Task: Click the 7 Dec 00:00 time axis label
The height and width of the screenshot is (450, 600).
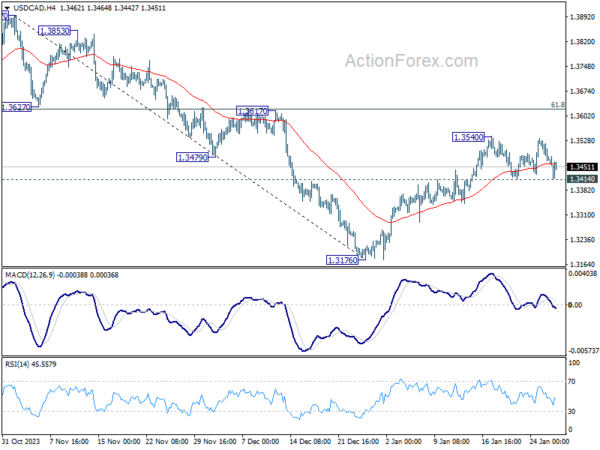Action: [x=261, y=441]
